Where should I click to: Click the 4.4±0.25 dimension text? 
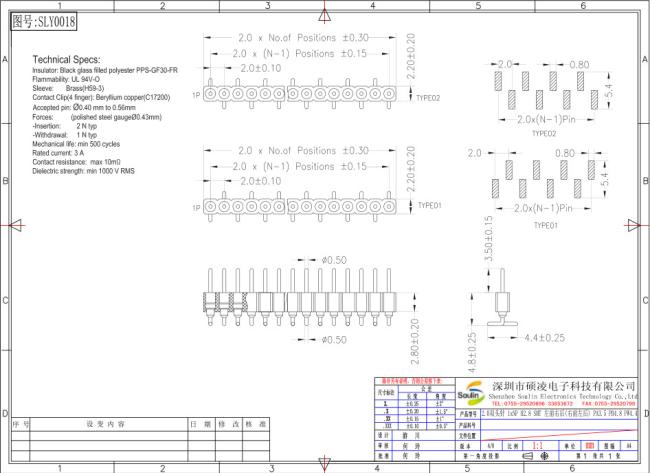[545, 338]
